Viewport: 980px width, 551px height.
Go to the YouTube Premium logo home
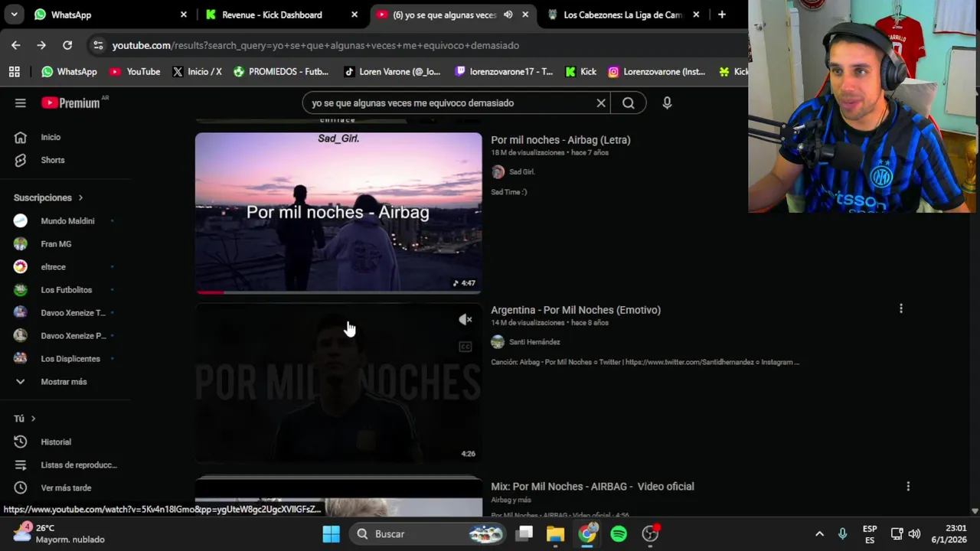tap(70, 103)
